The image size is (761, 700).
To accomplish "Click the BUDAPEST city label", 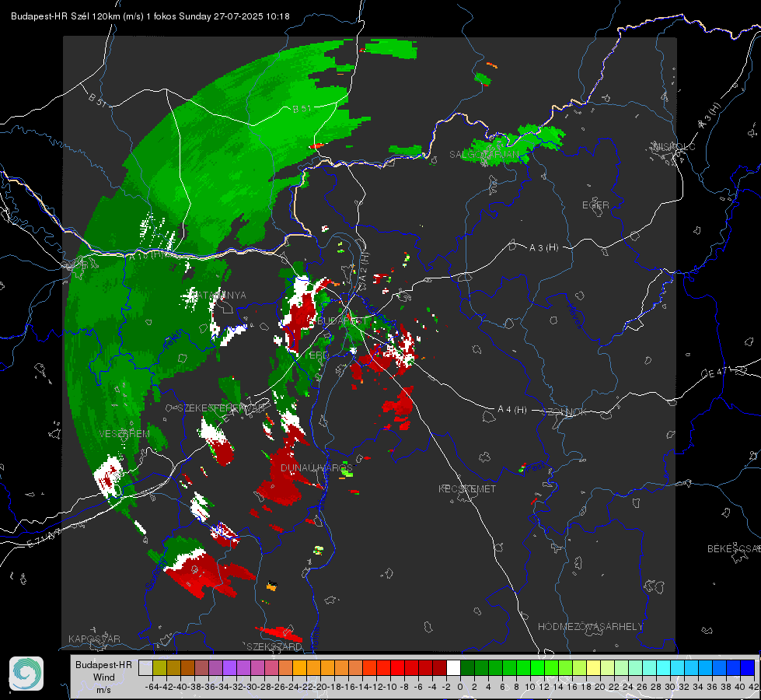I will (342, 321).
